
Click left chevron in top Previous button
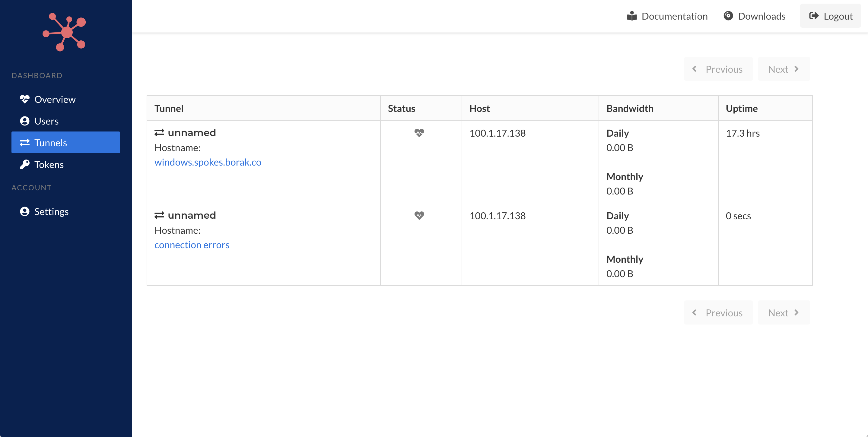pos(694,69)
